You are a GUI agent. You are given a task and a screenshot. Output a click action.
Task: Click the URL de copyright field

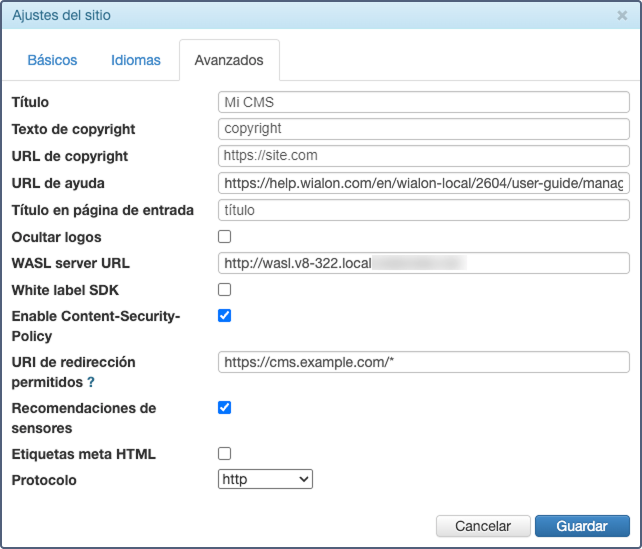point(423,156)
